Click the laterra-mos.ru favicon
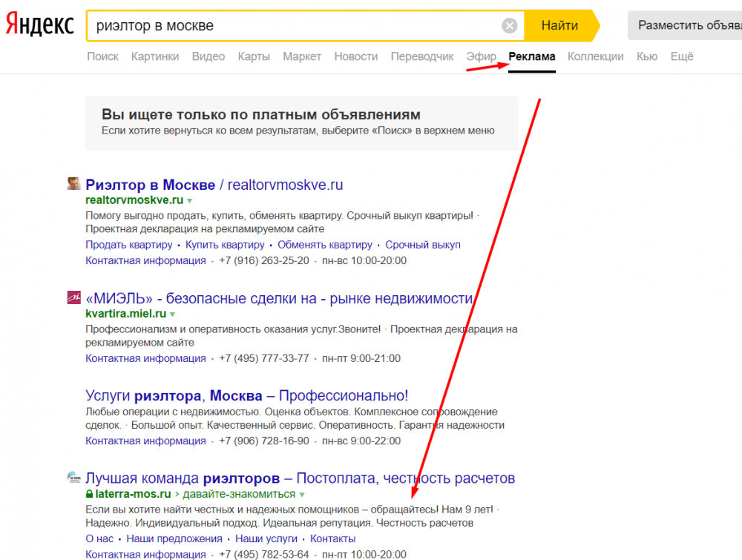 click(x=73, y=477)
